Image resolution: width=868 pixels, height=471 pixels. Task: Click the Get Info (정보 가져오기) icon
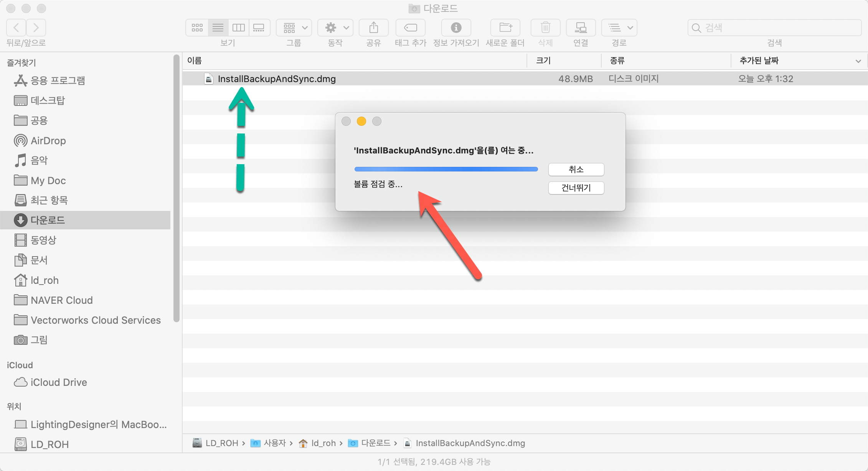[456, 28]
